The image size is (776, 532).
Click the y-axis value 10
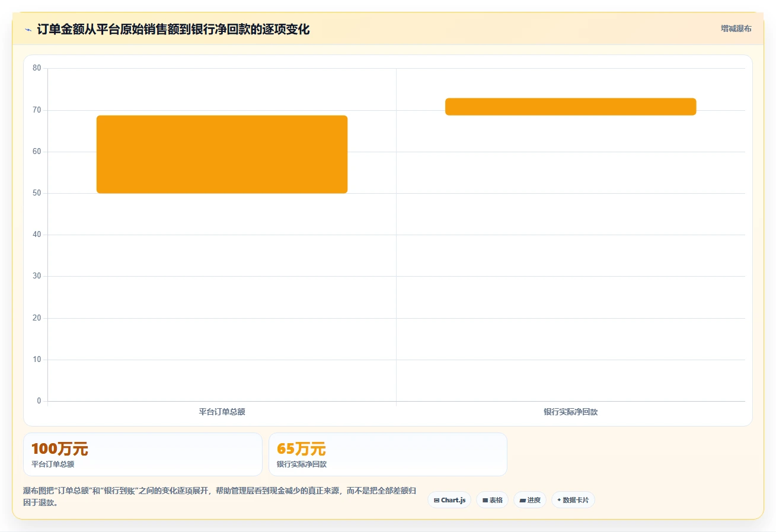[37, 360]
